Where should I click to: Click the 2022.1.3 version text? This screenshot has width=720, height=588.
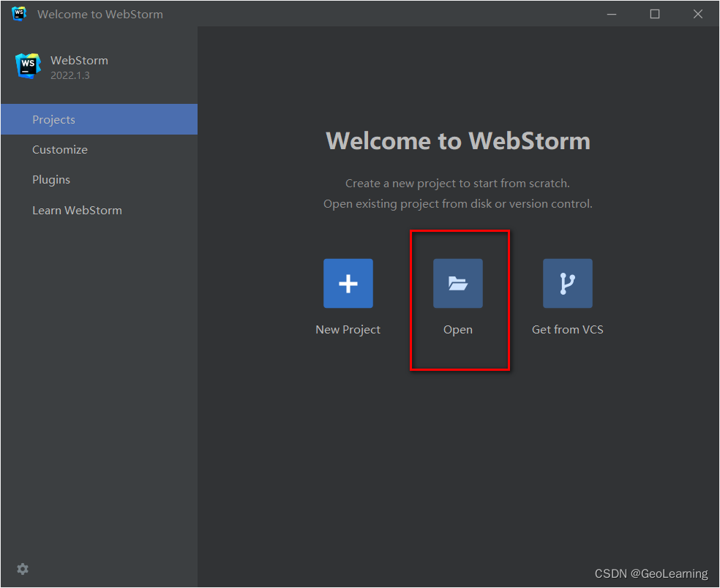point(70,75)
